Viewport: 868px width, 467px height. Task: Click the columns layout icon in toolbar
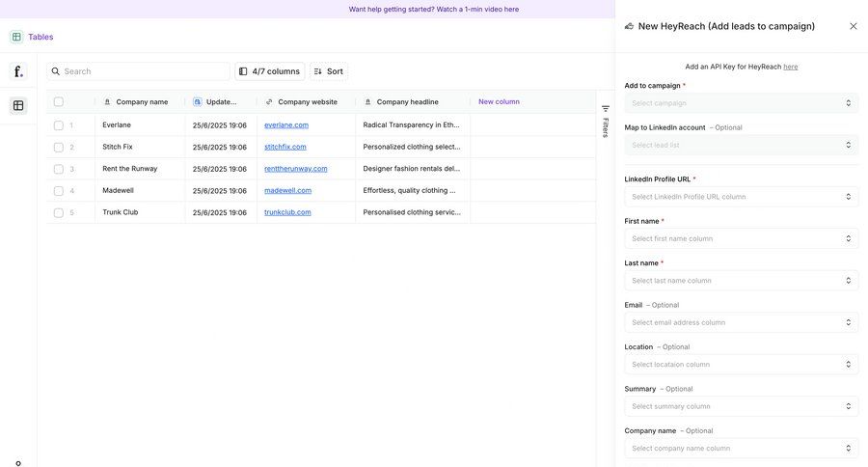click(x=243, y=71)
